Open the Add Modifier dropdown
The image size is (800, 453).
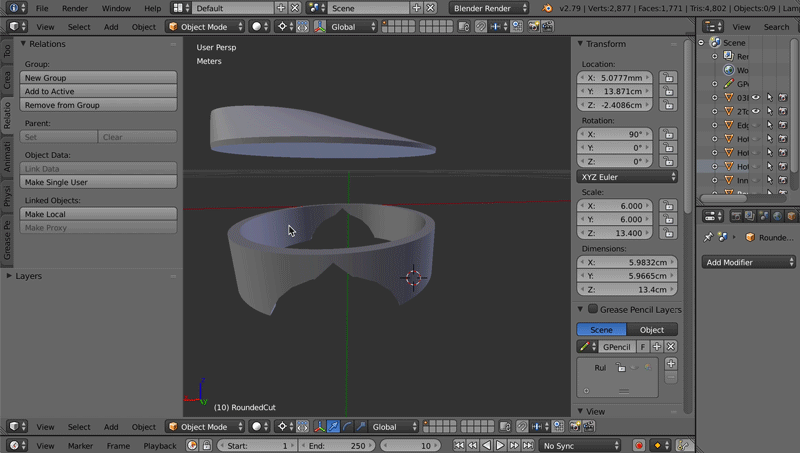[748, 262]
